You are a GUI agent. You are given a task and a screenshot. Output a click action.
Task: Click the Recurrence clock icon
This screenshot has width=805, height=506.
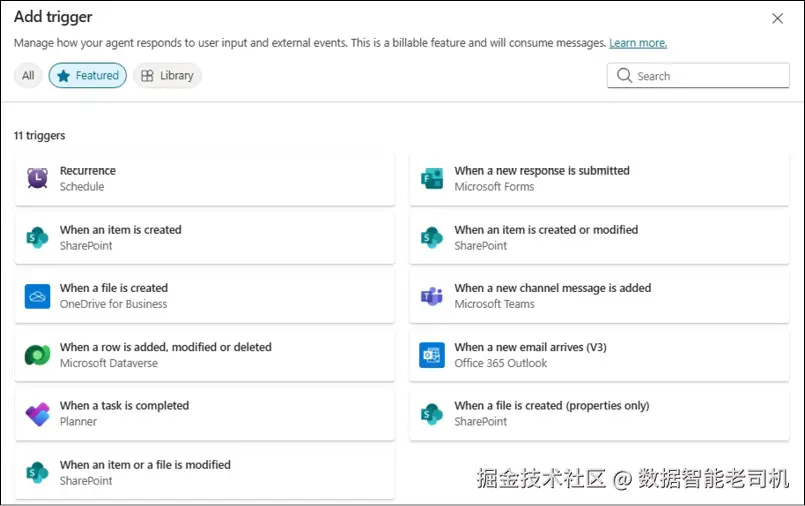(x=37, y=178)
